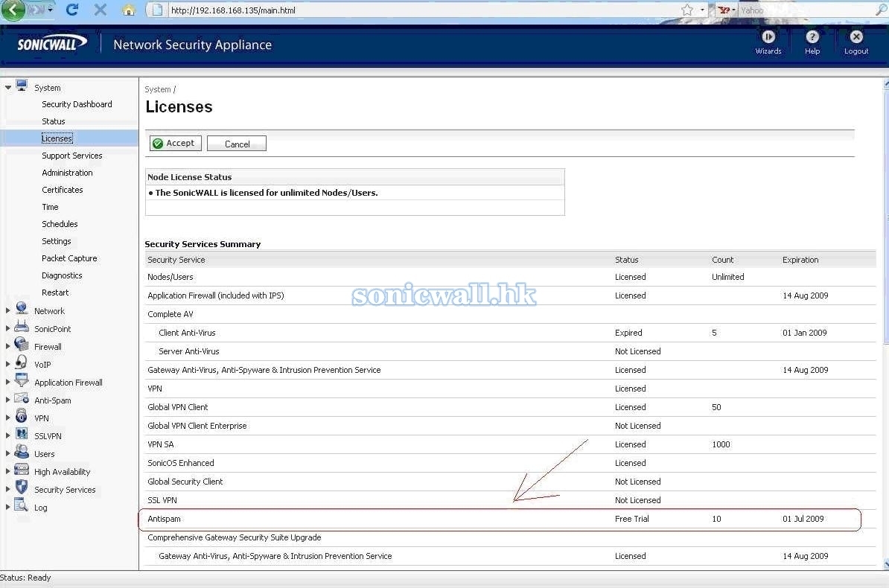Open the Schedules link in sidebar
This screenshot has width=889, height=588.
[x=60, y=224]
